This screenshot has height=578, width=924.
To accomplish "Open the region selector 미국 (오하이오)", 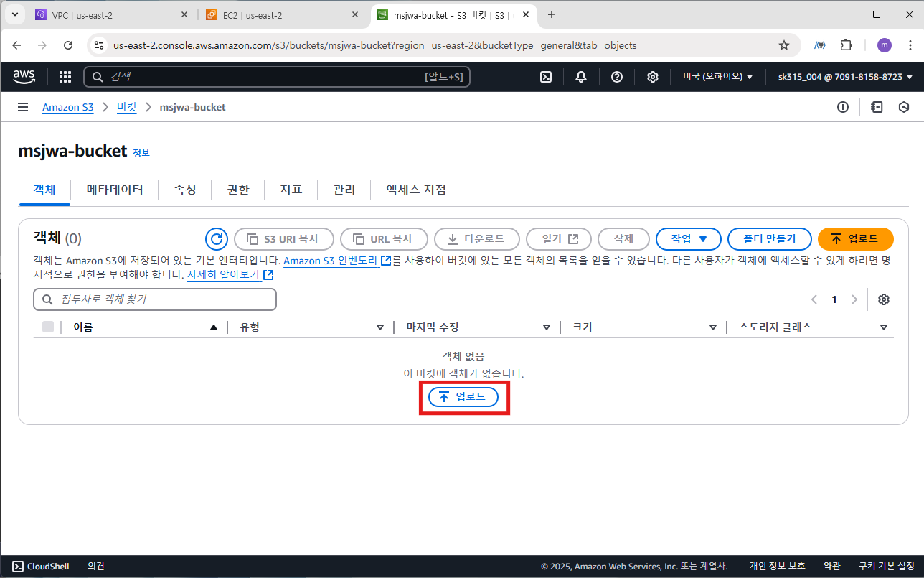I will [x=717, y=77].
